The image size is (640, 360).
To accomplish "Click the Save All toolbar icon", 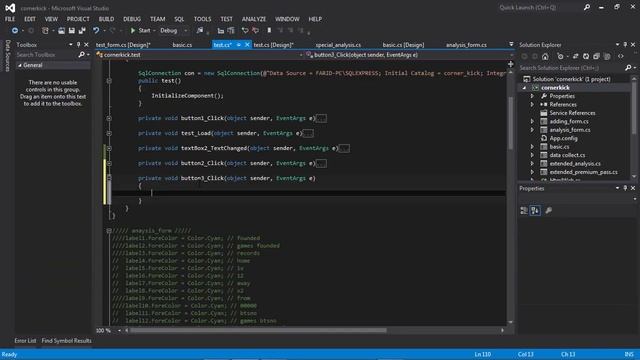I will pos(82,31).
